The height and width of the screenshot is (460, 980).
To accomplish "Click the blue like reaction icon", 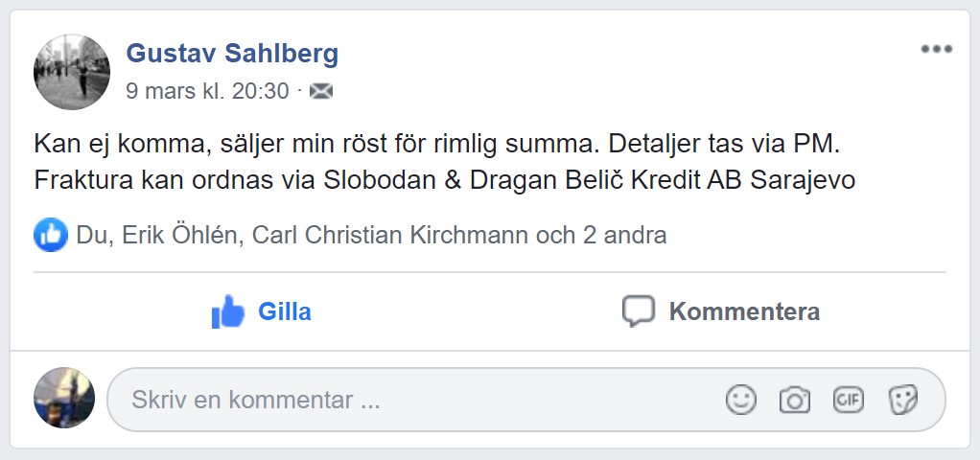I will 50,235.
